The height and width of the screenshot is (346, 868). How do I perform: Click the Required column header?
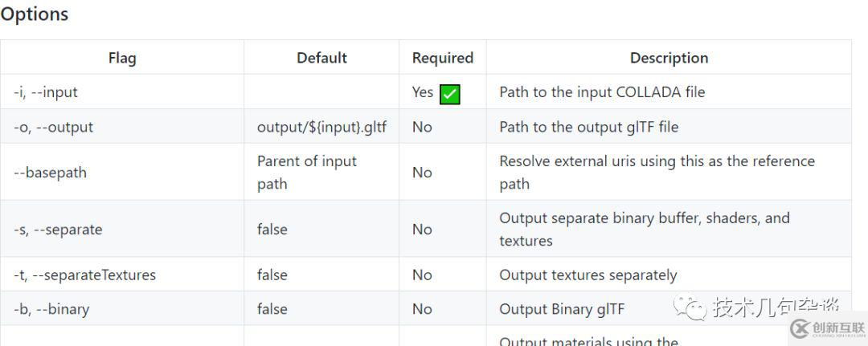coord(442,58)
